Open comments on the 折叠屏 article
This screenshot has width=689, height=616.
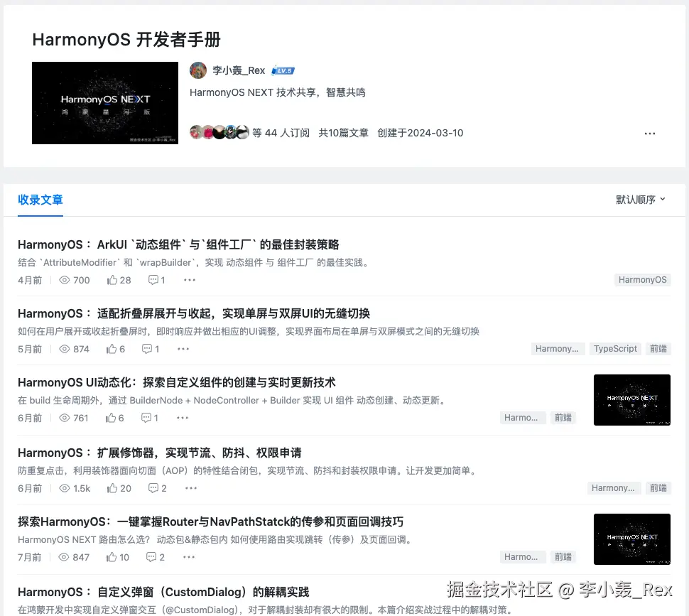[x=151, y=349]
